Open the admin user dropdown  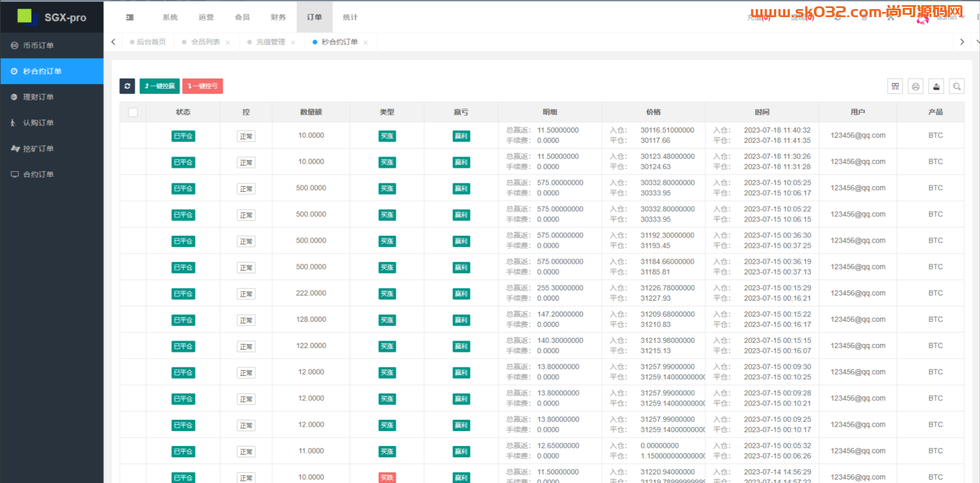(950, 18)
